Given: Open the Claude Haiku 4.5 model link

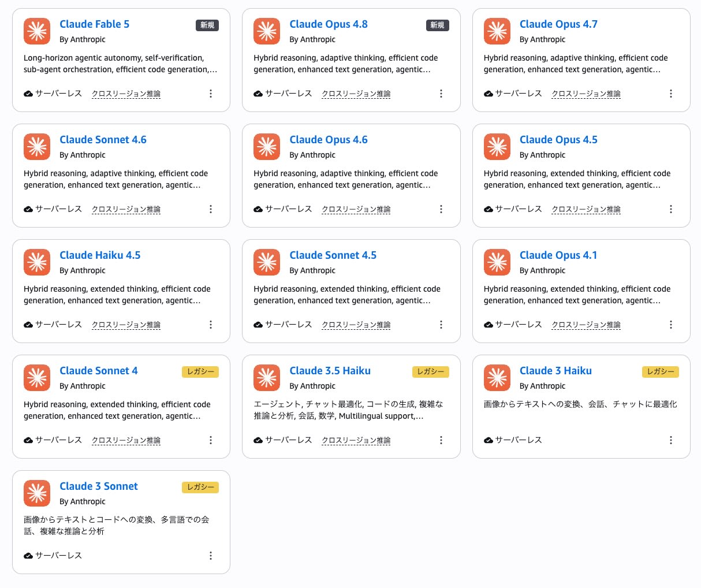Looking at the screenshot, I should pyautogui.click(x=100, y=255).
